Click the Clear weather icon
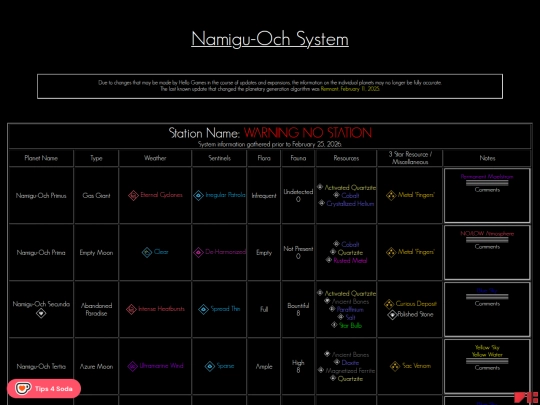 pos(147,252)
